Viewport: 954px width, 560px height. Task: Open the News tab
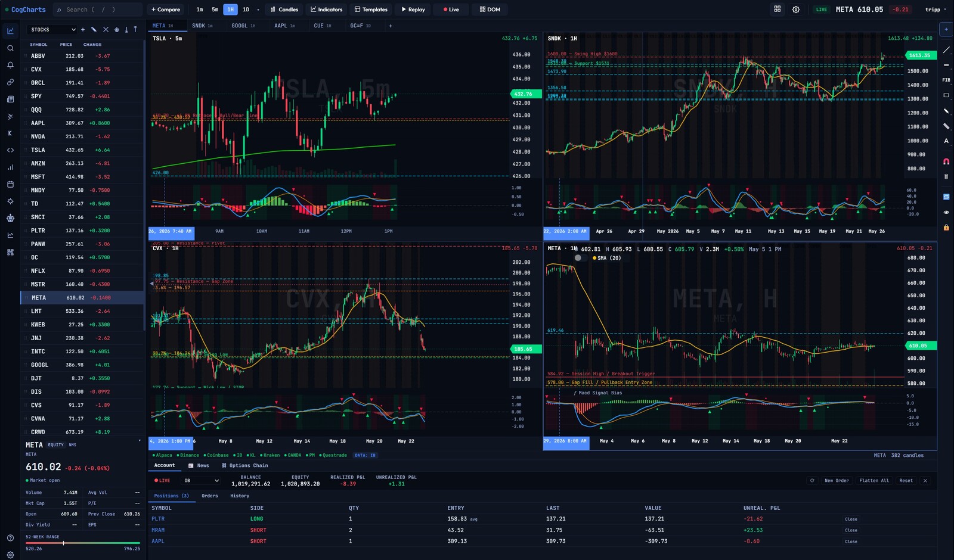(199, 465)
